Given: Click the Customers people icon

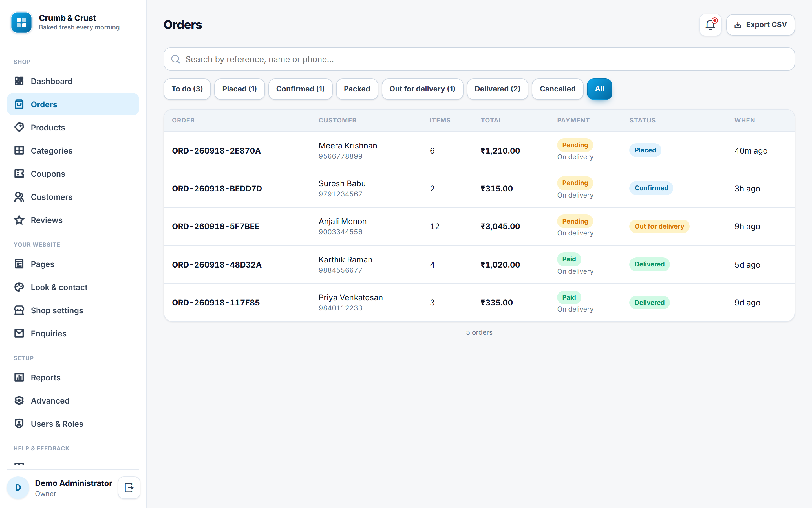Looking at the screenshot, I should pos(19,197).
